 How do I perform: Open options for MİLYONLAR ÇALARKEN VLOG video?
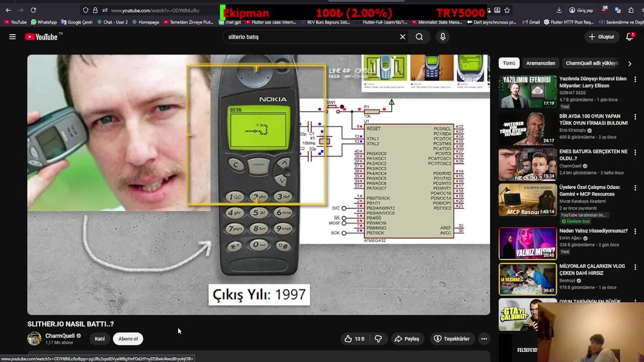(635, 267)
